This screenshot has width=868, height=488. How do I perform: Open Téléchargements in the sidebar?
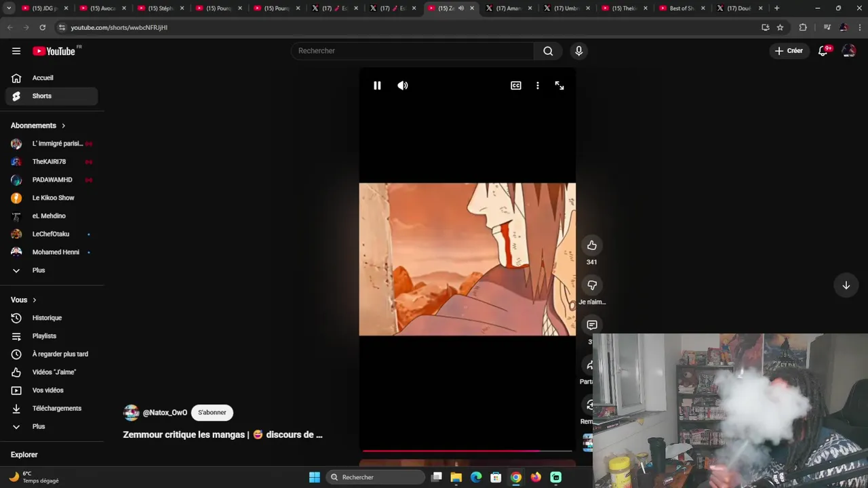pyautogui.click(x=52, y=409)
